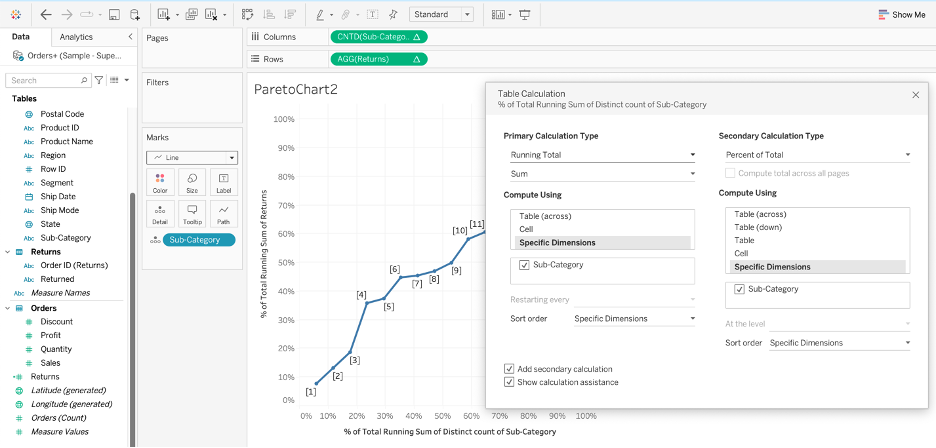Click the filter fields icon beside Search
This screenshot has height=448, width=936.
(x=99, y=80)
